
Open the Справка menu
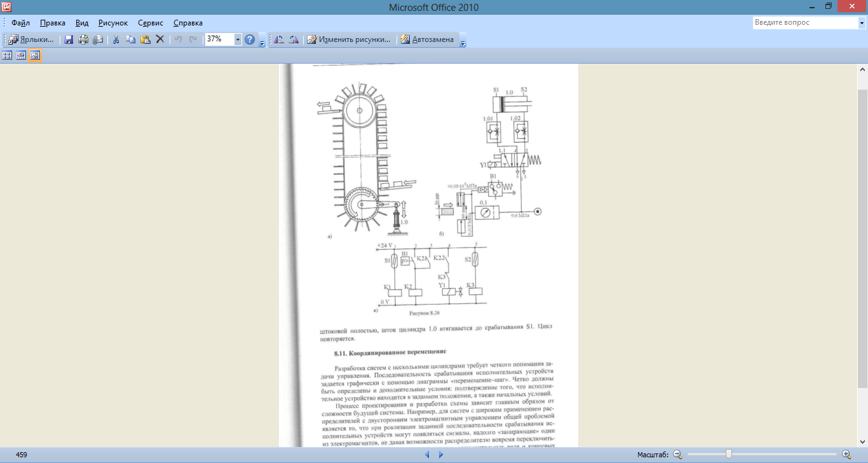188,22
